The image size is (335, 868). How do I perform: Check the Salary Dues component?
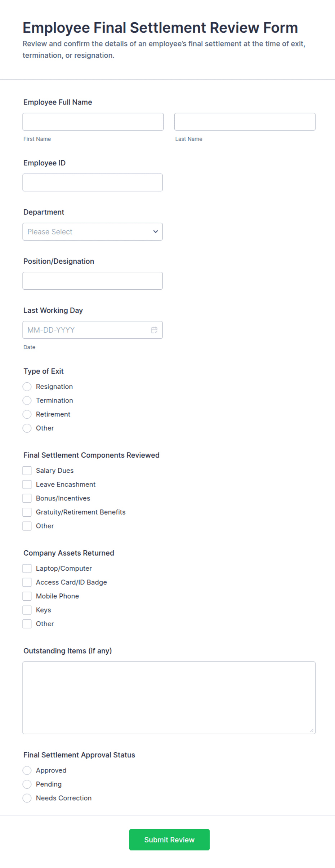coord(27,470)
